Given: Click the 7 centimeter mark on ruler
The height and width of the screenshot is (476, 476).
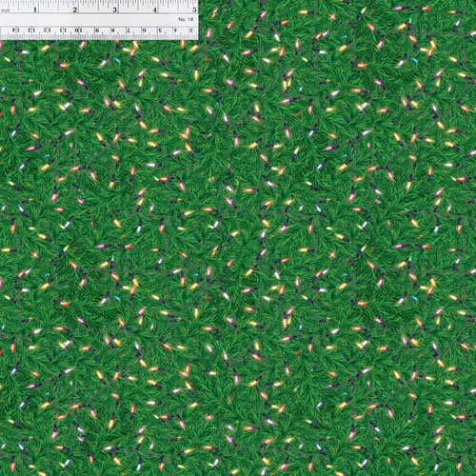Looking at the screenshot, I should [129, 30].
